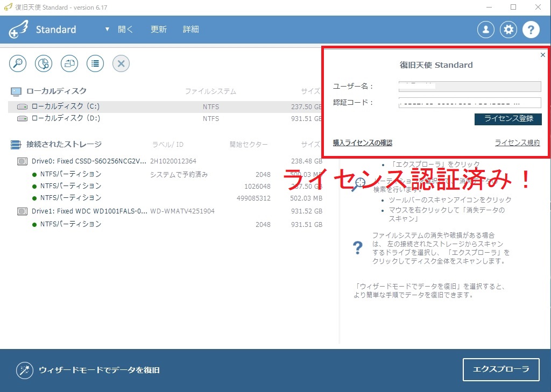Click the 復旧天使 Standard dialog title
The height and width of the screenshot is (392, 551).
point(436,65)
